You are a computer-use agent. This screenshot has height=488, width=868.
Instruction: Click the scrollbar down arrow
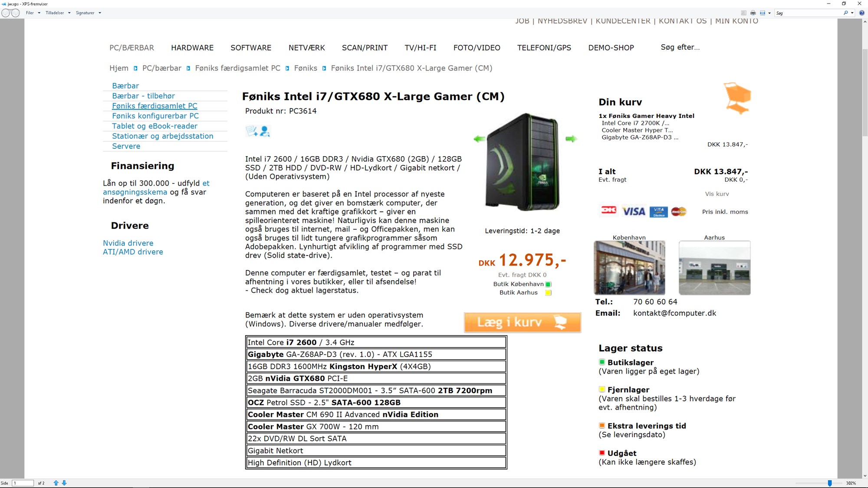(865, 475)
